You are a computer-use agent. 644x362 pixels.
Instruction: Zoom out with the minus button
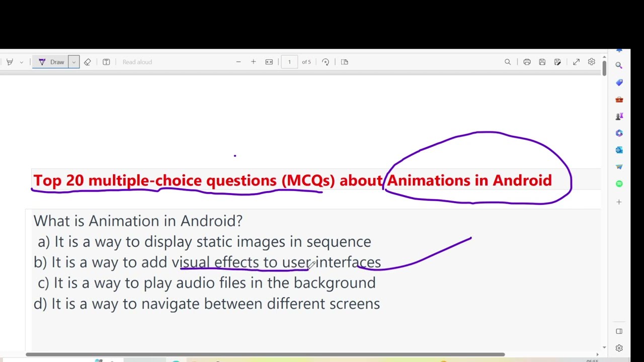238,62
